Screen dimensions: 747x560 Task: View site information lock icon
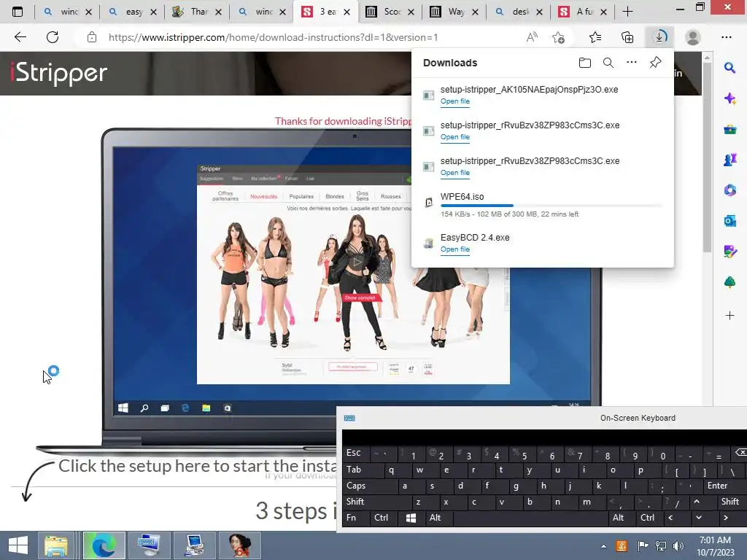tap(92, 37)
